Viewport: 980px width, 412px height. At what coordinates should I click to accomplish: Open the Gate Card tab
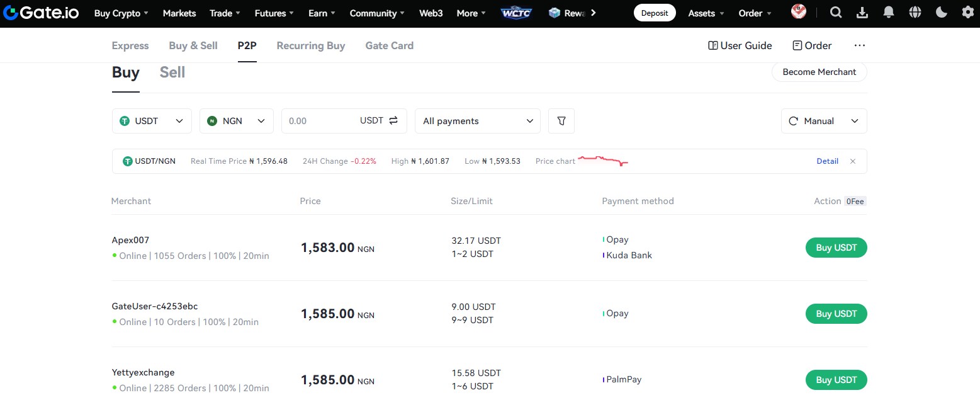390,45
